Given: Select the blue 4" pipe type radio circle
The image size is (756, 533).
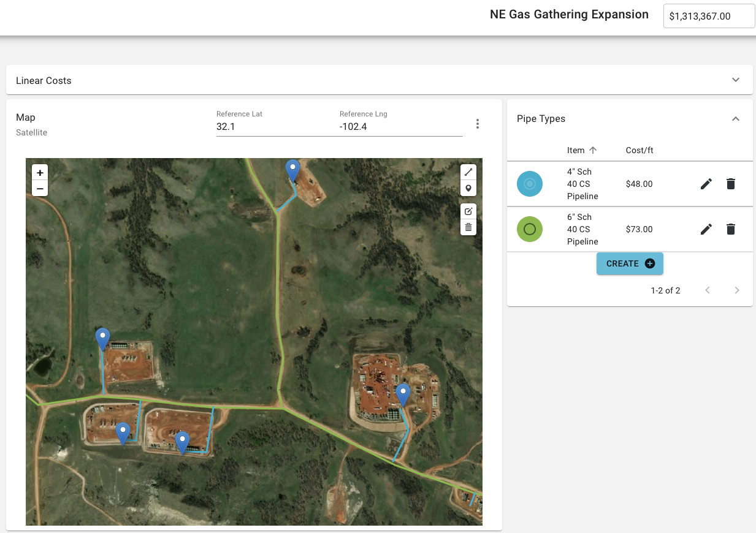Looking at the screenshot, I should 530,184.
